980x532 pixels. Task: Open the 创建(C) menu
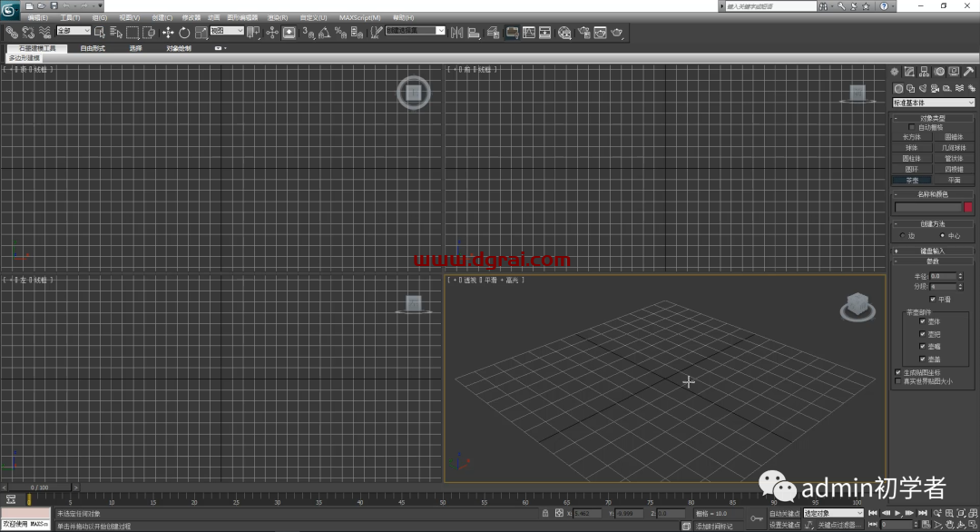162,17
